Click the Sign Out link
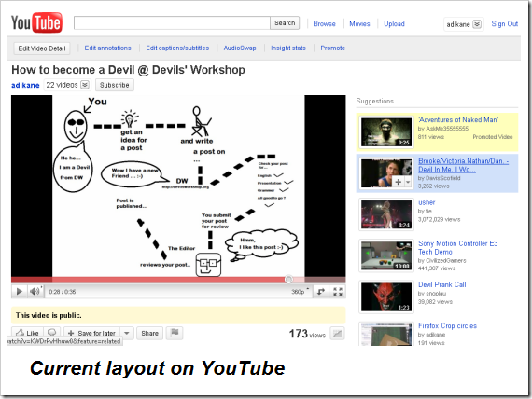Viewport: 532px width, 399px height. coord(505,23)
